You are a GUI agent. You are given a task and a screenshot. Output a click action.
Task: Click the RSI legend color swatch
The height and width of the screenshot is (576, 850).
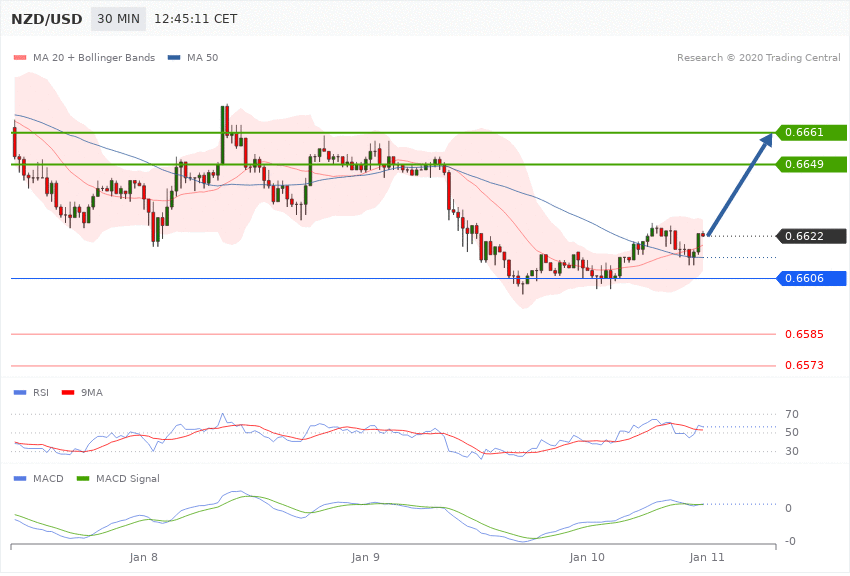(20, 392)
